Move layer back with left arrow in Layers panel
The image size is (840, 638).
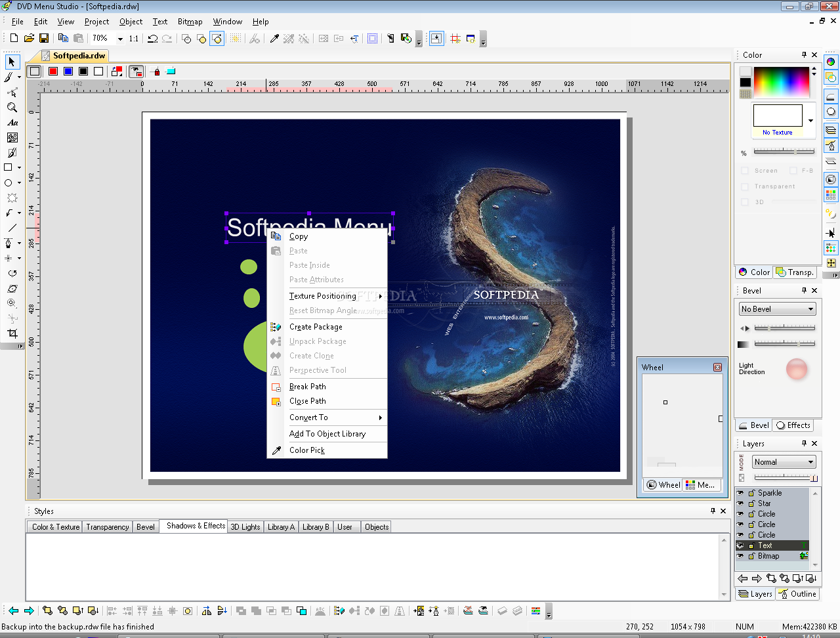click(743, 578)
